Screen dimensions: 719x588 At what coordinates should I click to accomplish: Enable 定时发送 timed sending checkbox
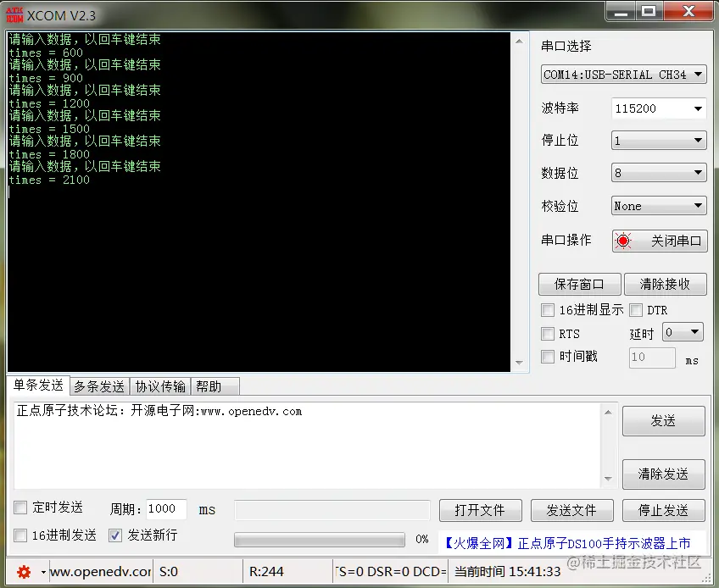click(20, 508)
